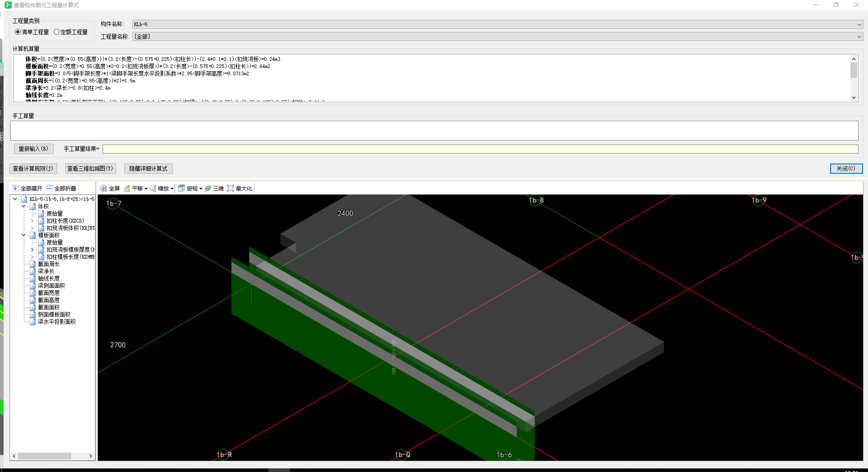Click the 全部折叠 collapse-all minus icon
Image resolution: width=868 pixels, height=472 pixels.
click(49, 188)
